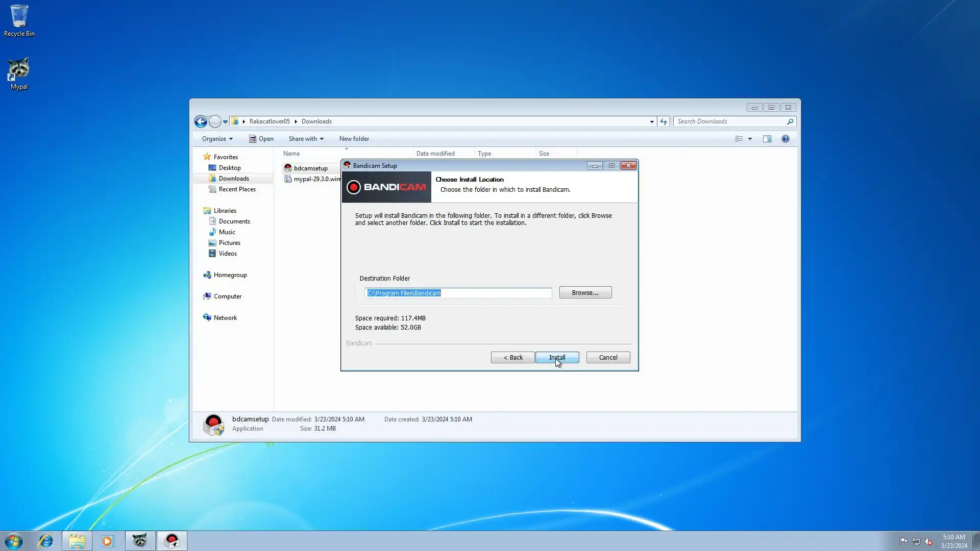Click the refresh button beside address bar
This screenshot has width=980, height=551.
(x=663, y=121)
